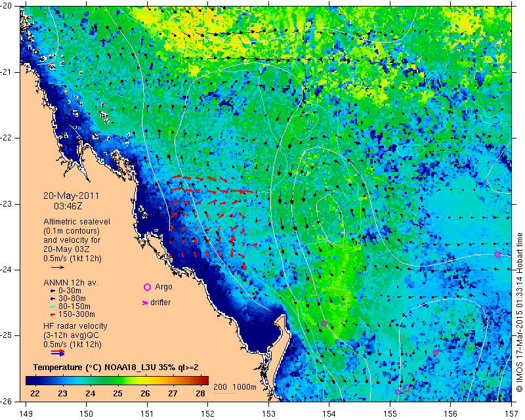Click the "03:46Z" time text
This screenshot has height=420, width=525.
coord(68,206)
